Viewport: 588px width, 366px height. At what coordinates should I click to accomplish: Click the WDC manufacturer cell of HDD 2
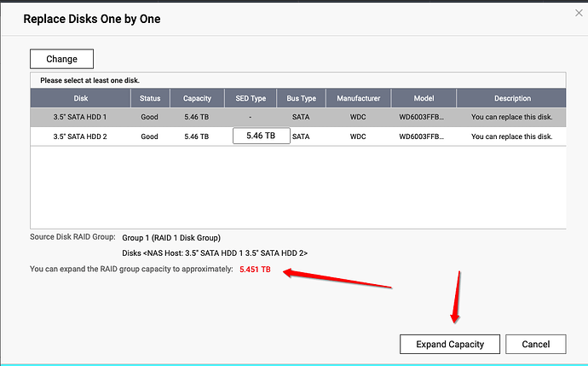click(x=358, y=137)
